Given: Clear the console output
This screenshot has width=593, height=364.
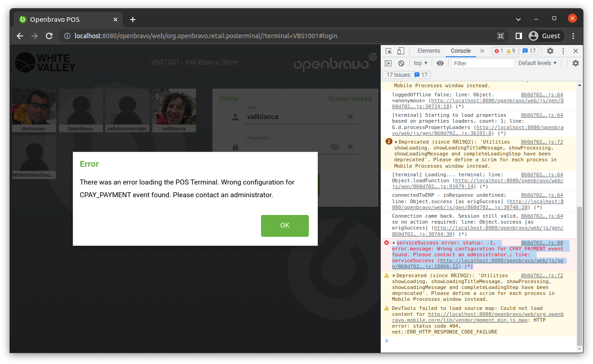Looking at the screenshot, I should pos(401,63).
